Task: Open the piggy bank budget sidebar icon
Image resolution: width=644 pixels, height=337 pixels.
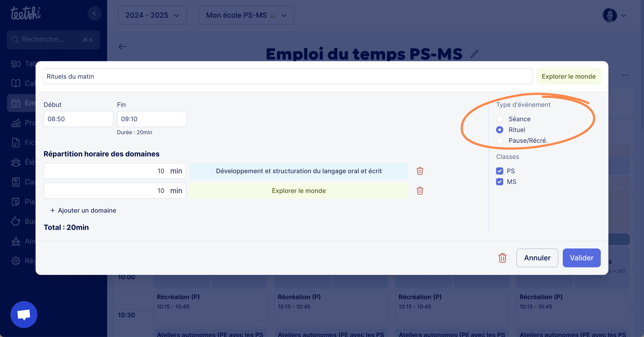Action: click(16, 221)
